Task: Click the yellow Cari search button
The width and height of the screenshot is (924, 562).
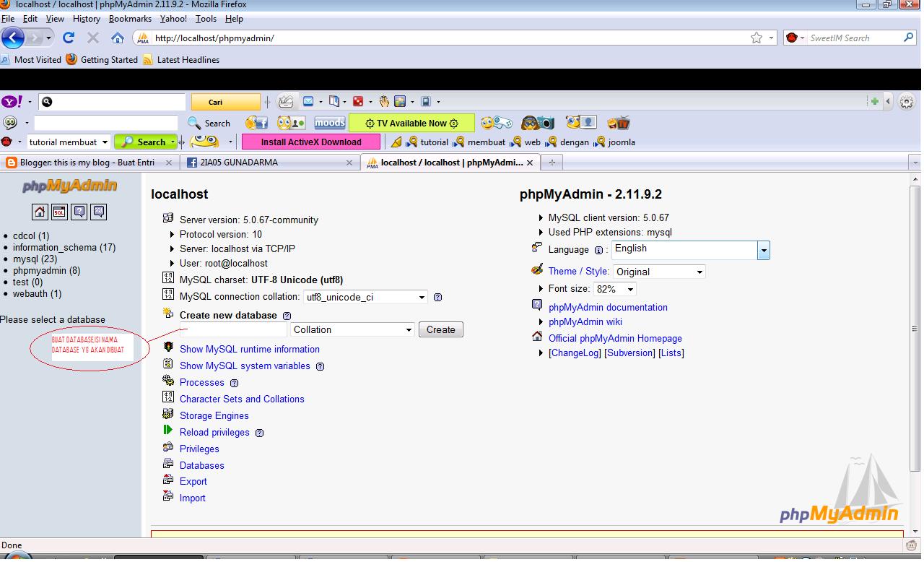Action: click(x=225, y=102)
